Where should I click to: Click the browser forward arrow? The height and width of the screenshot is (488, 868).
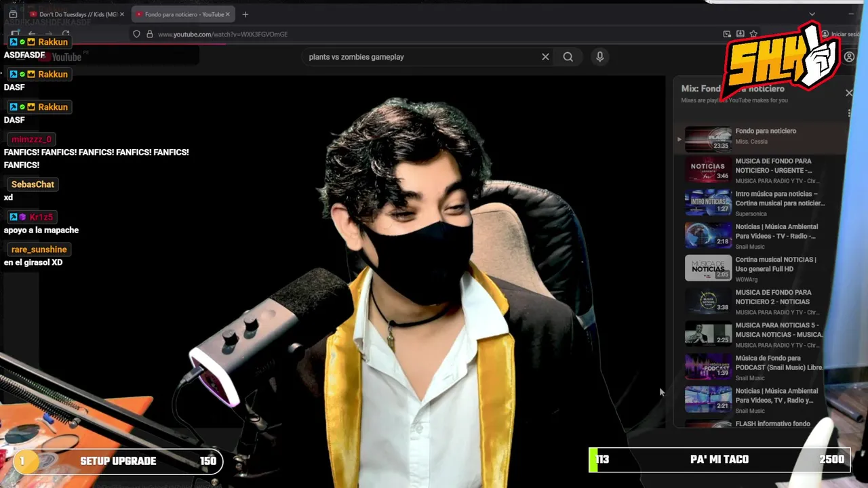coord(49,34)
